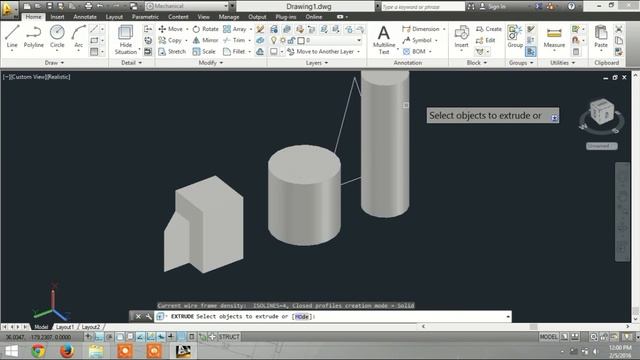Click the Edit block tool
Image resolution: width=640 pixels, height=360 pixels.
tap(485, 40)
